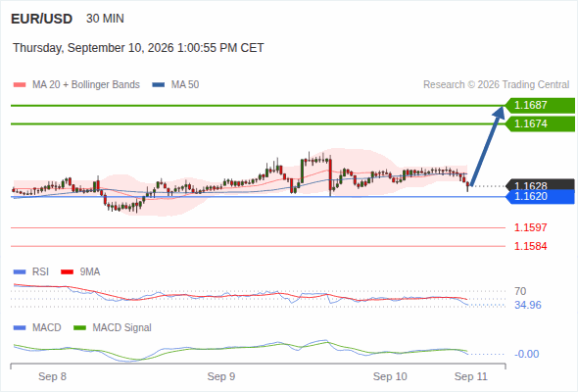Click the RSI value 34.96 readout
The image size is (578, 392).
tap(528, 306)
